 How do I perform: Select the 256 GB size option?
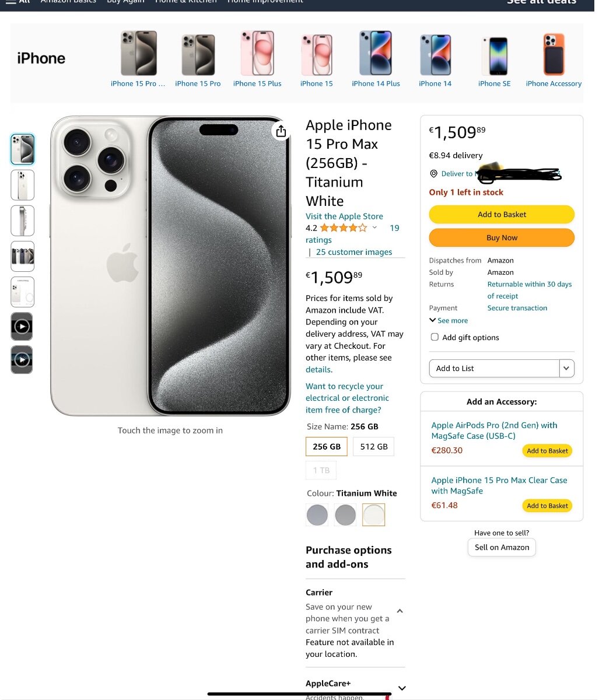(327, 447)
